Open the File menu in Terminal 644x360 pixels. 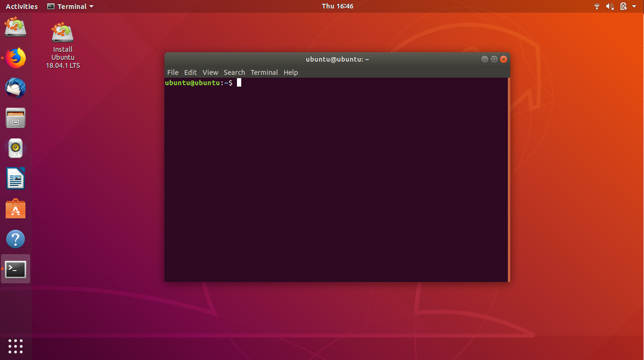(x=173, y=72)
